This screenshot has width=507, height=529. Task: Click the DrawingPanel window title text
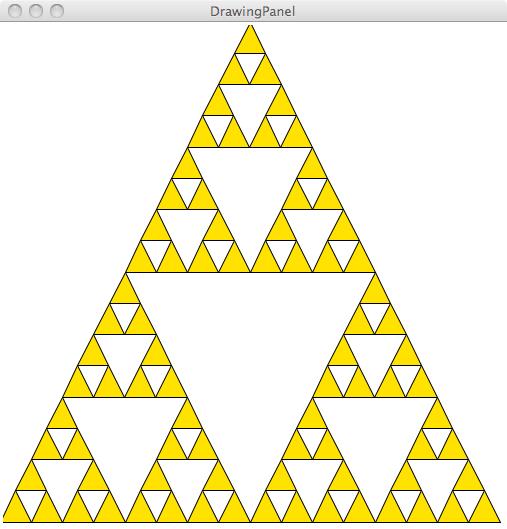click(252, 11)
